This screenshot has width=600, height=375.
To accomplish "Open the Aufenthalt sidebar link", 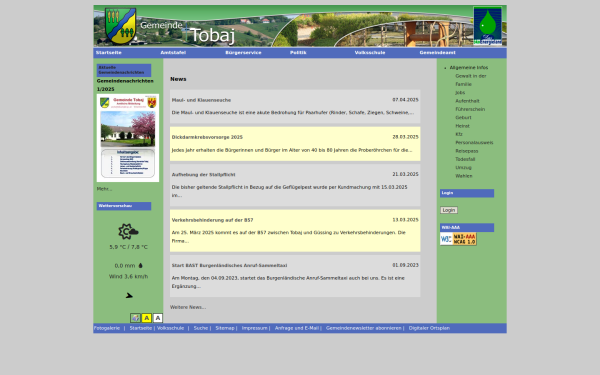I will click(467, 101).
